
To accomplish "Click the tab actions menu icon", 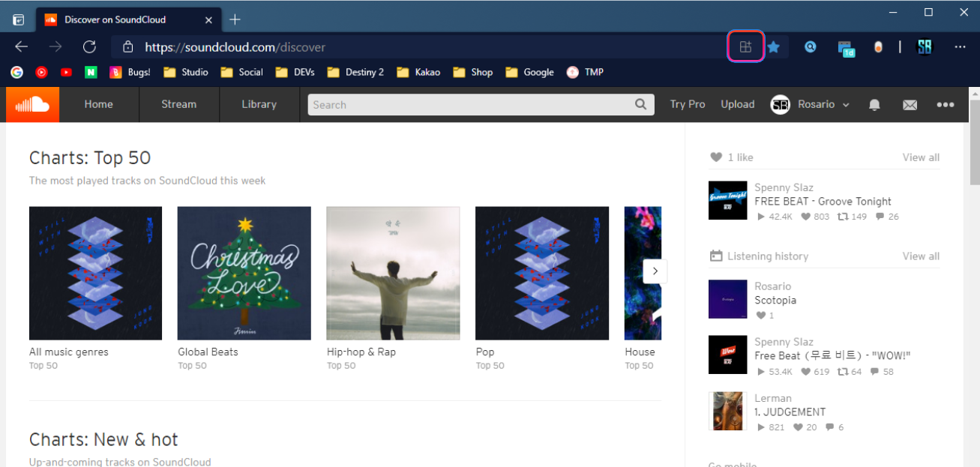I will coord(19,19).
